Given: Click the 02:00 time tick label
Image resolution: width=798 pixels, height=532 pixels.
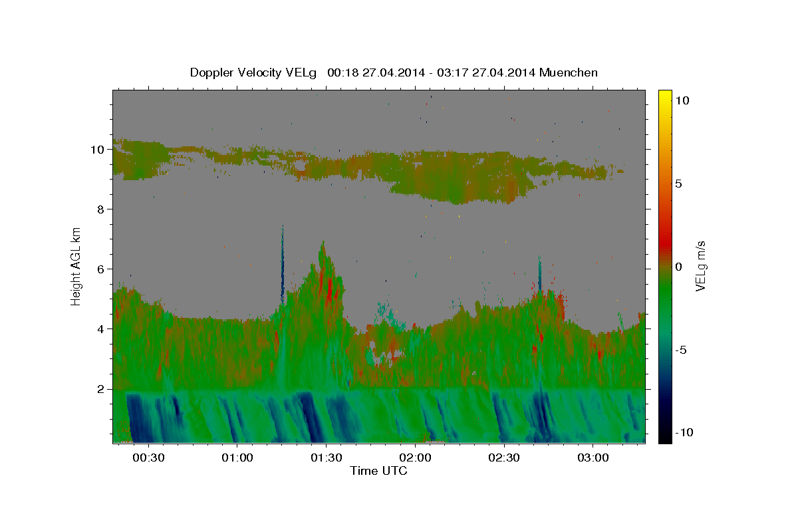Looking at the screenshot, I should [415, 458].
